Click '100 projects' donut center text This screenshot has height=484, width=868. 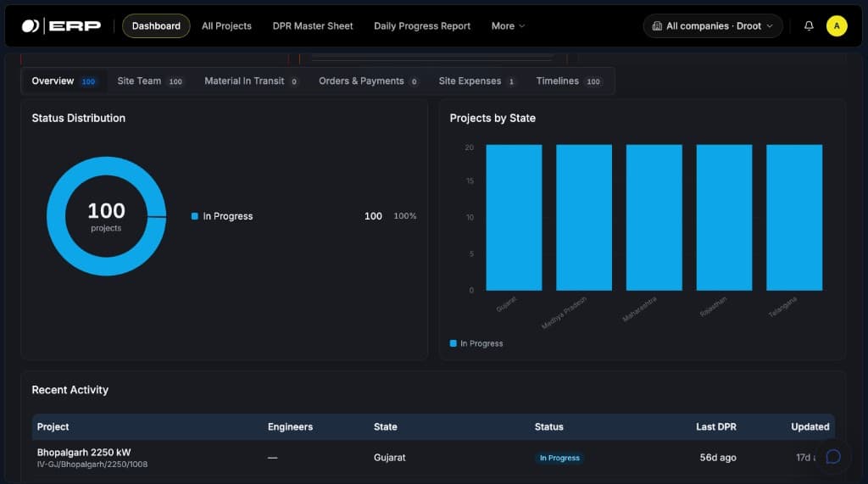106,216
